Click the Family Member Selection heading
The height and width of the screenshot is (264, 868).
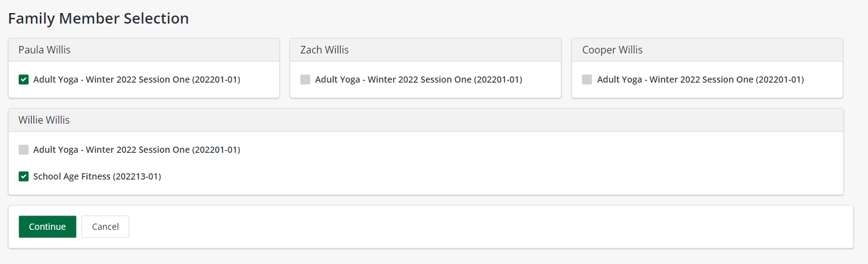(98, 19)
